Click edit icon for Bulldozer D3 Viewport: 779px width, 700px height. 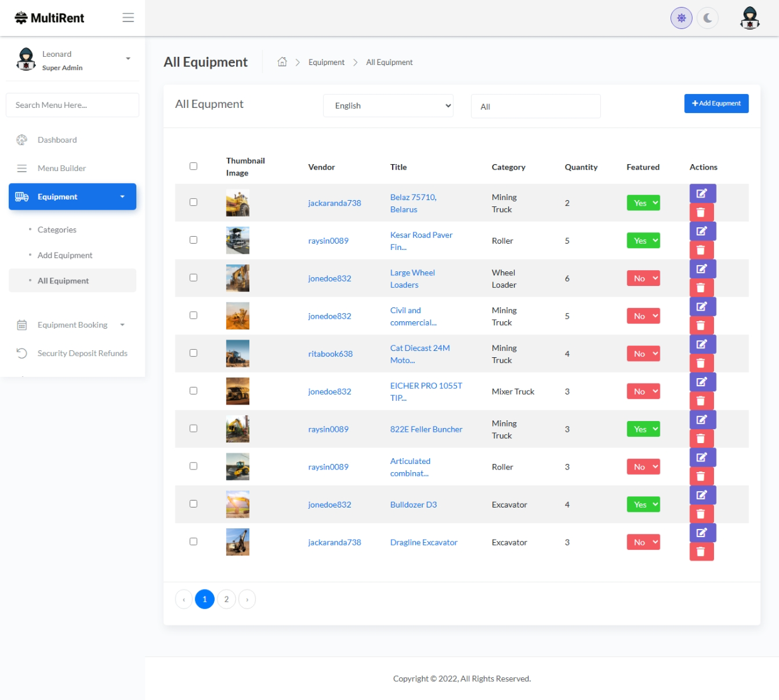(702, 495)
